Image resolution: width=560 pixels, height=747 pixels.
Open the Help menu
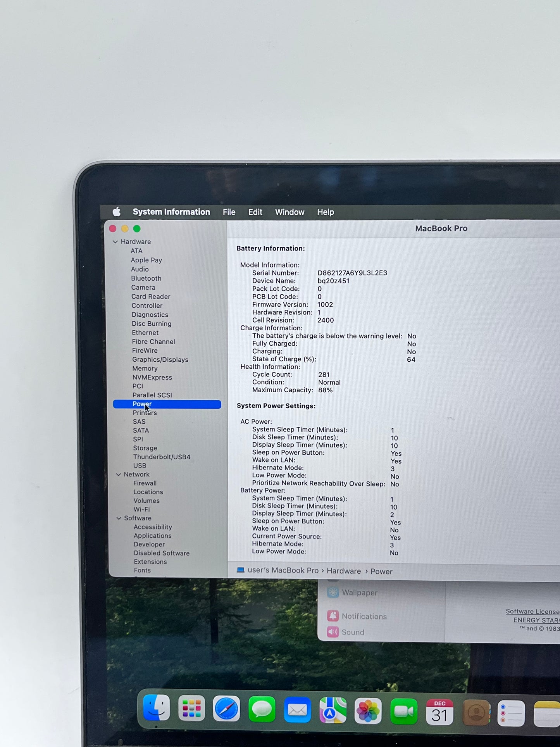point(326,212)
